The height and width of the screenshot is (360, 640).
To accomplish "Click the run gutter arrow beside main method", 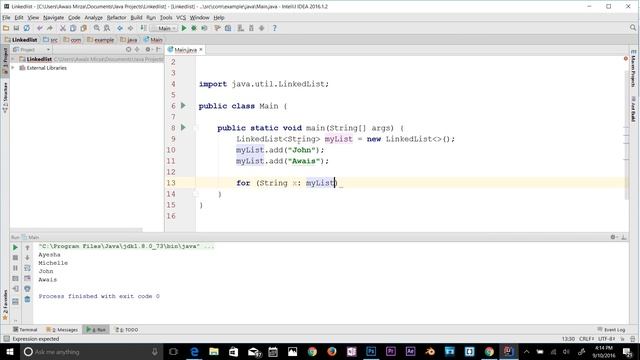I will coord(183,127).
